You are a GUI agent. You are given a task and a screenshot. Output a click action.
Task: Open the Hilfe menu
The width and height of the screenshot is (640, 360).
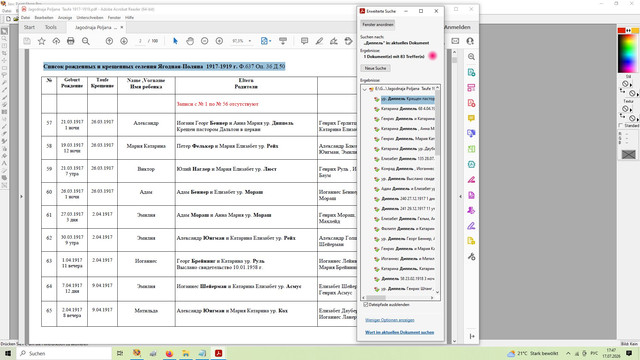point(129,18)
